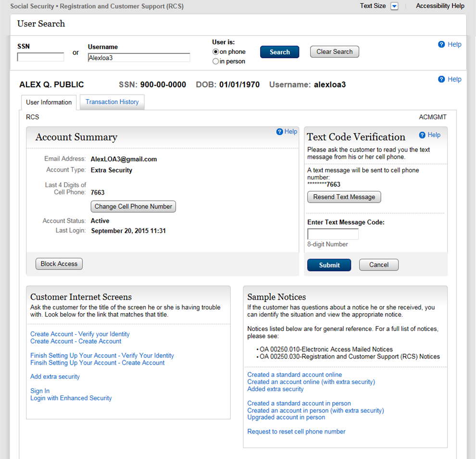Click the Help icon beside the user name header

[441, 79]
